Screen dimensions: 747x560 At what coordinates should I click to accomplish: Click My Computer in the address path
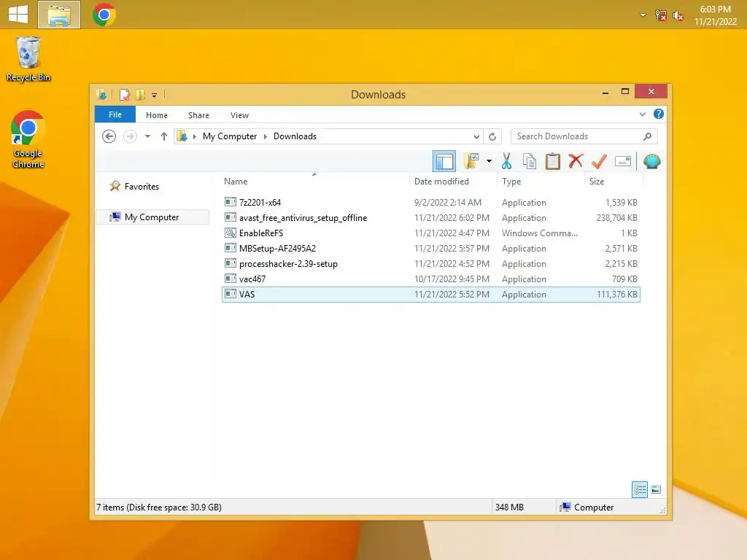click(230, 136)
